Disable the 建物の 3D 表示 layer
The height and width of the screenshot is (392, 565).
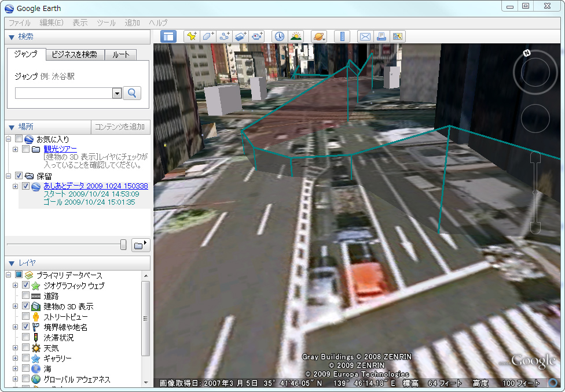pyautogui.click(x=24, y=306)
